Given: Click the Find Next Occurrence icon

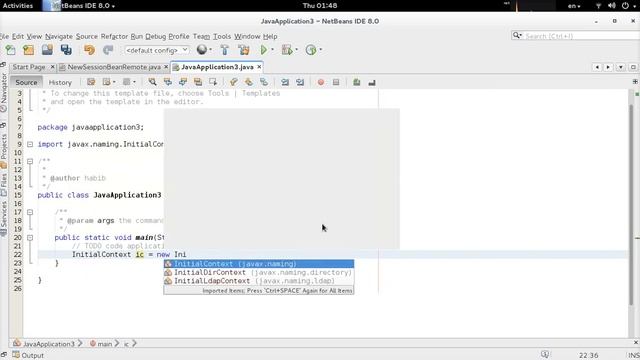Looking at the screenshot, I should pyautogui.click(x=182, y=82).
